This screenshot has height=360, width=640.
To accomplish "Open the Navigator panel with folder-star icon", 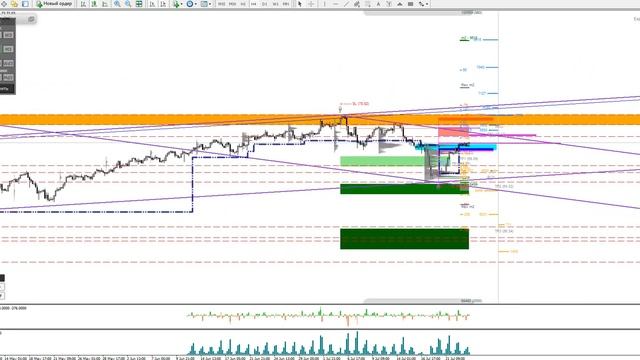I will point(14,4).
